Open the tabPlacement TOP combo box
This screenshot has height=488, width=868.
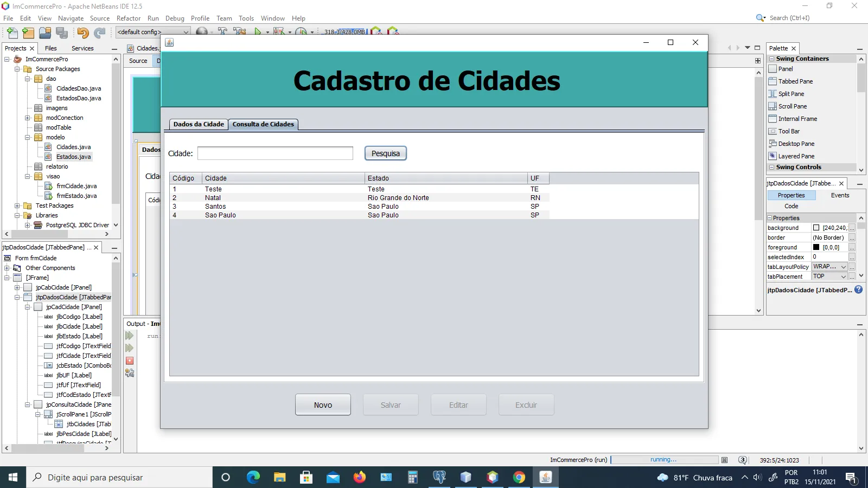pyautogui.click(x=829, y=277)
